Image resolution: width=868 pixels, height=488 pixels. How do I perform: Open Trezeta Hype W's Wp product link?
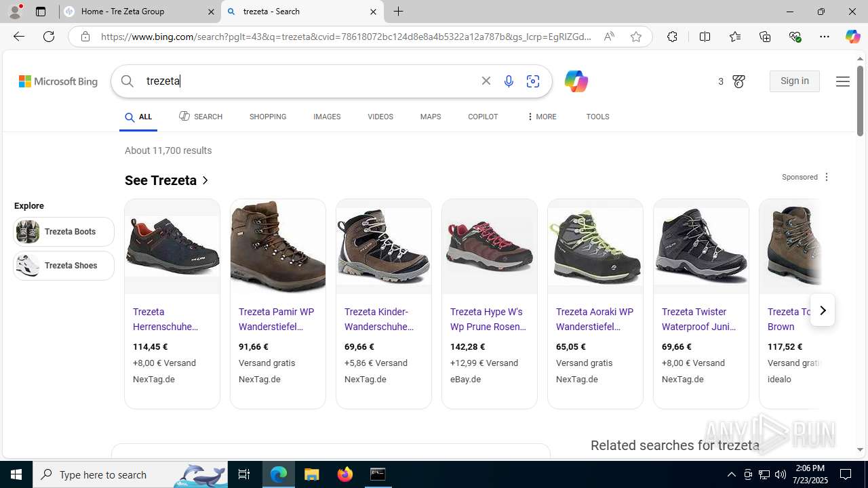(488, 319)
